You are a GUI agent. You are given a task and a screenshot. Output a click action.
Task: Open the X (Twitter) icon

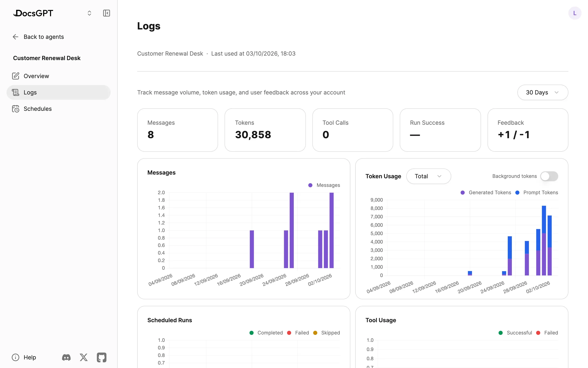click(x=84, y=357)
